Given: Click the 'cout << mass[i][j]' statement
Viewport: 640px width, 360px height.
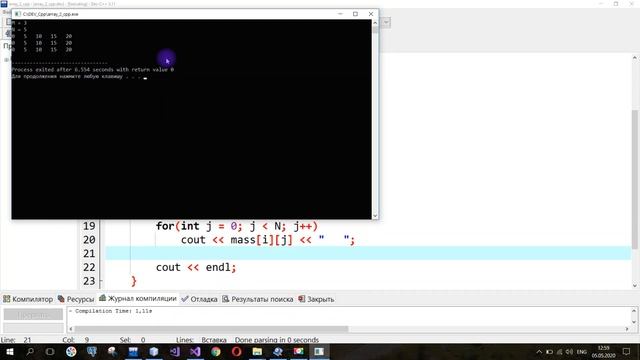Looking at the screenshot, I should tap(268, 240).
